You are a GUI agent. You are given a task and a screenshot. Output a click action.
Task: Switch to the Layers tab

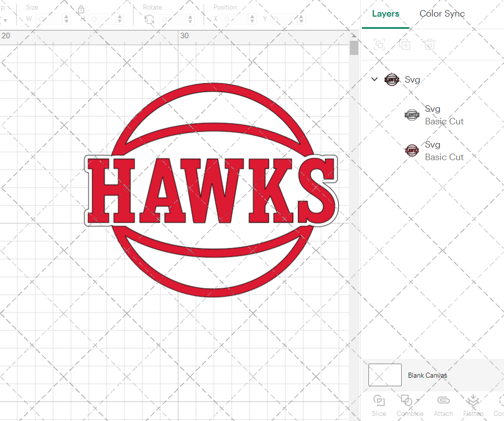[x=386, y=14]
